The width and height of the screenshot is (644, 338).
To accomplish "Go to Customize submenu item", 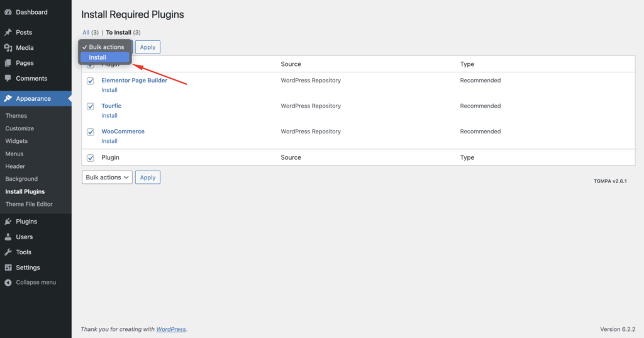I will [19, 128].
